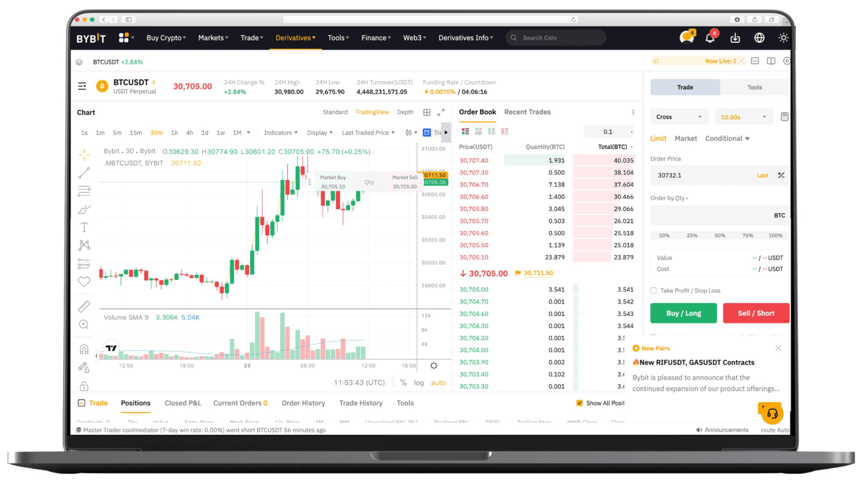
Task: Select the trend line drawing tool
Action: [x=84, y=173]
